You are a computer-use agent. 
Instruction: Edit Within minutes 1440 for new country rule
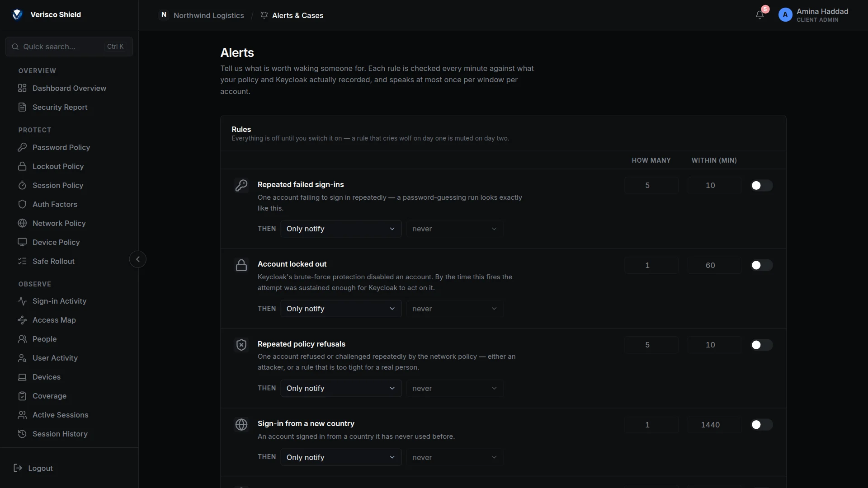click(x=714, y=425)
